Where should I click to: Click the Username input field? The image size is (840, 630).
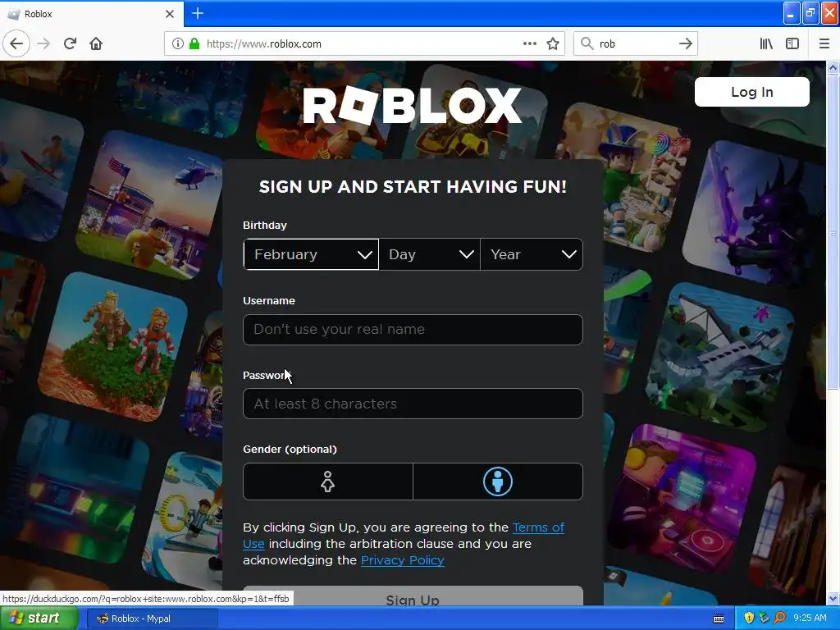tap(413, 330)
